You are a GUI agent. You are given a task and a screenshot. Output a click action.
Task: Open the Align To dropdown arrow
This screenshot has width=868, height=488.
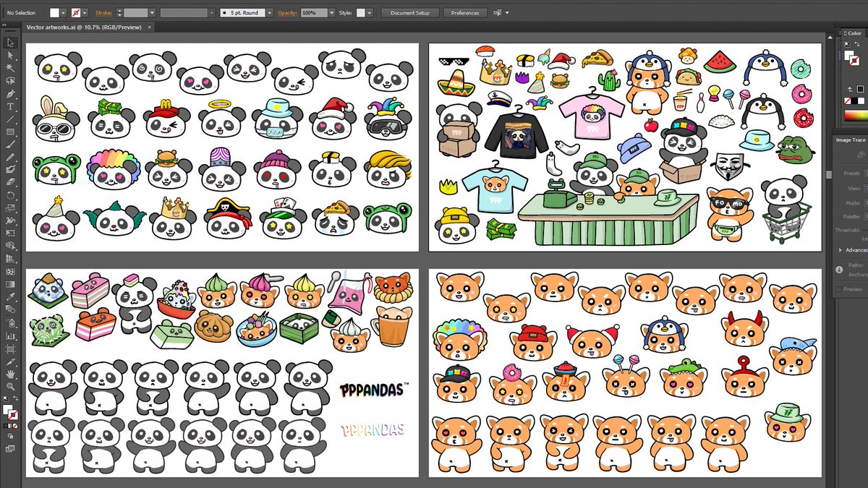[x=507, y=13]
